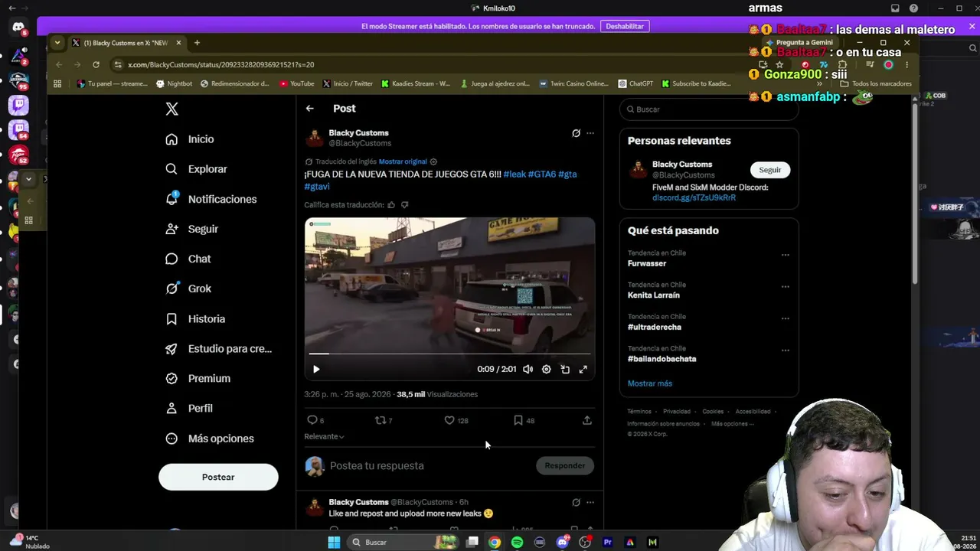
Task: Open the Relevante sort dropdown
Action: [324, 436]
